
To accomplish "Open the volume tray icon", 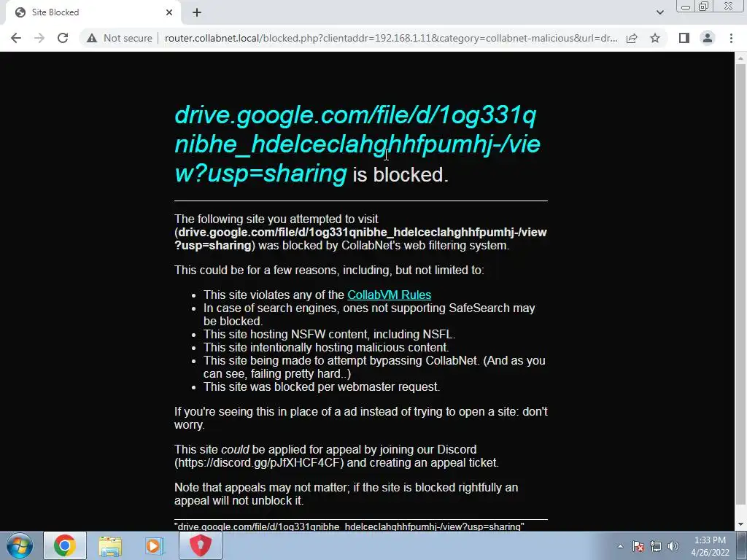I will pos(673,546).
